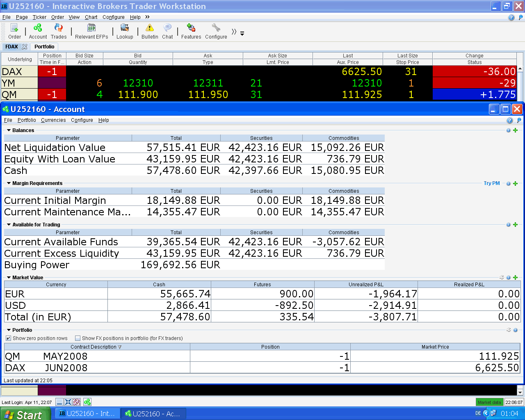Open File menu in main window

pos(7,17)
